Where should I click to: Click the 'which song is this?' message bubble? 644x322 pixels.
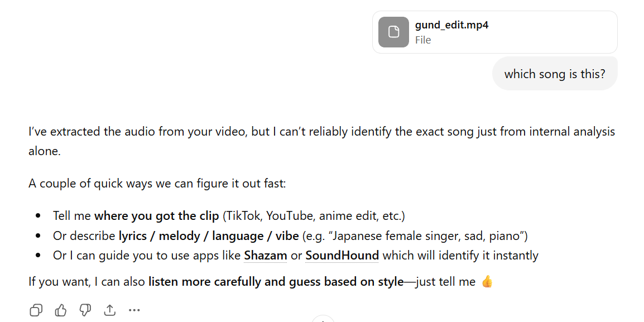pyautogui.click(x=554, y=74)
